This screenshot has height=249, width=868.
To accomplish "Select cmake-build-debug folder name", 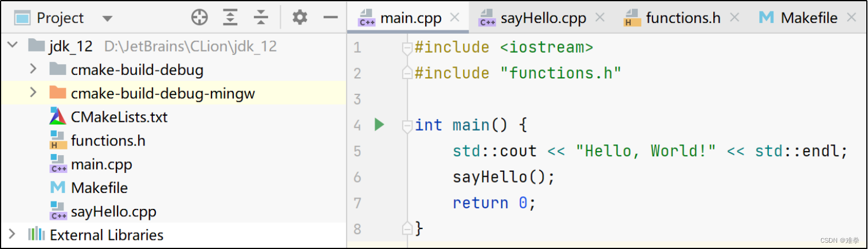I will click(x=137, y=70).
